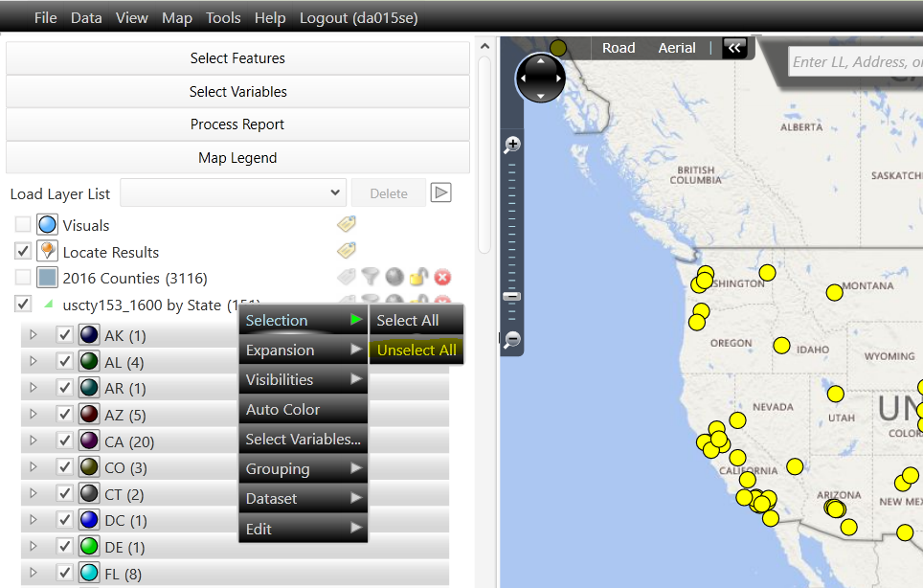Delete the 2016 Counties layer via red X icon
Screen dimensions: 923x588
click(x=442, y=277)
